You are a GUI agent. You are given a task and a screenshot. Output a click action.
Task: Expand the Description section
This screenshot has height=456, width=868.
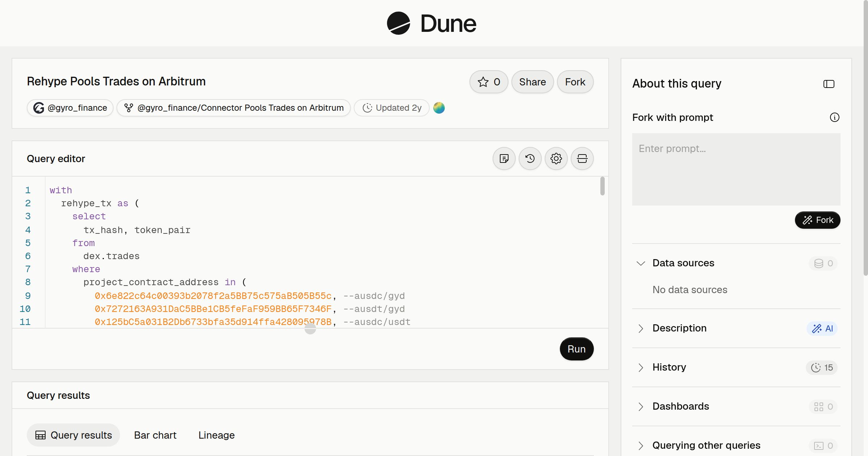click(641, 328)
